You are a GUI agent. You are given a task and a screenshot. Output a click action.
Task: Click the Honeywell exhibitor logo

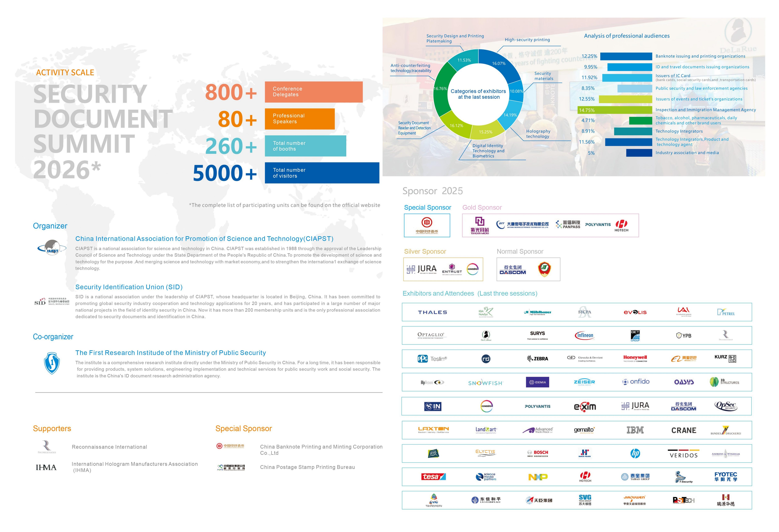pos(635,358)
